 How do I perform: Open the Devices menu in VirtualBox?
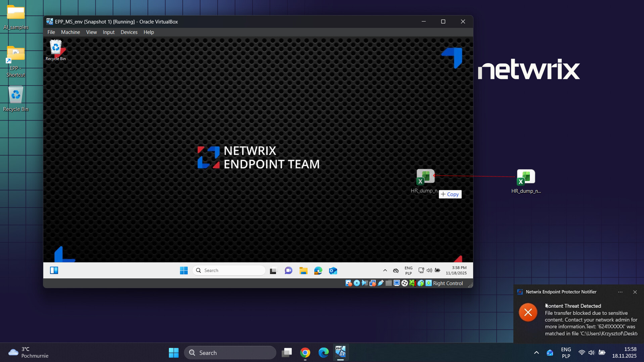pyautogui.click(x=129, y=32)
